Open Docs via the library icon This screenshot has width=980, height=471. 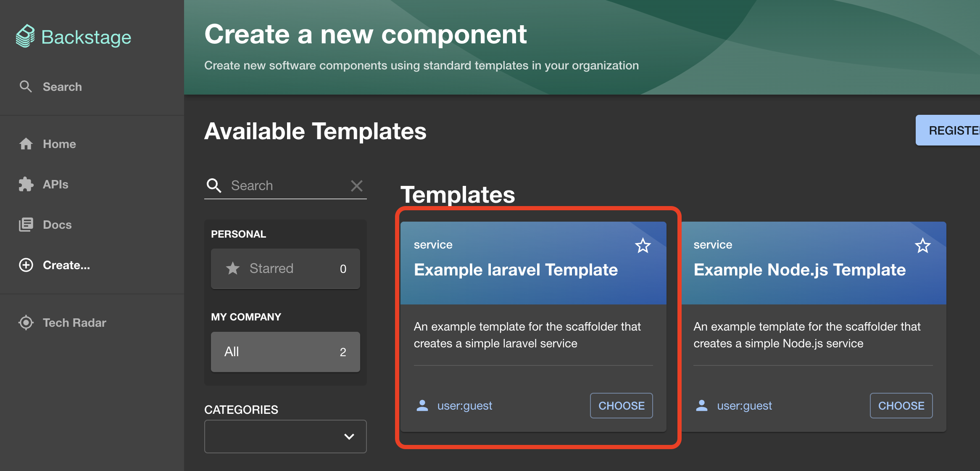tap(26, 225)
